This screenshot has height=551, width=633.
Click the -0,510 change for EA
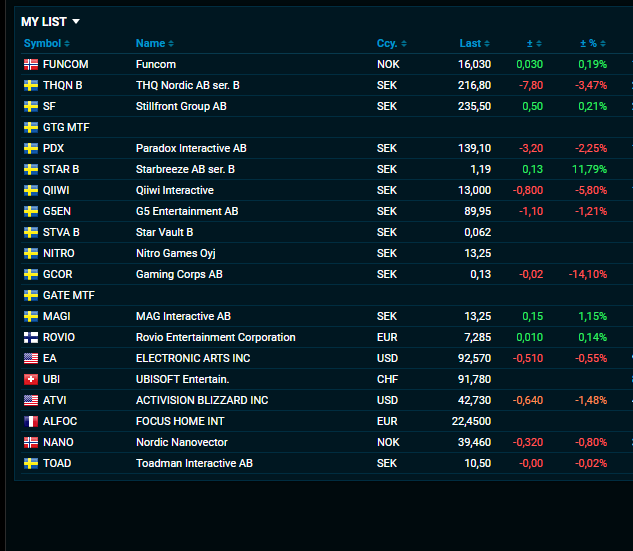[528, 358]
